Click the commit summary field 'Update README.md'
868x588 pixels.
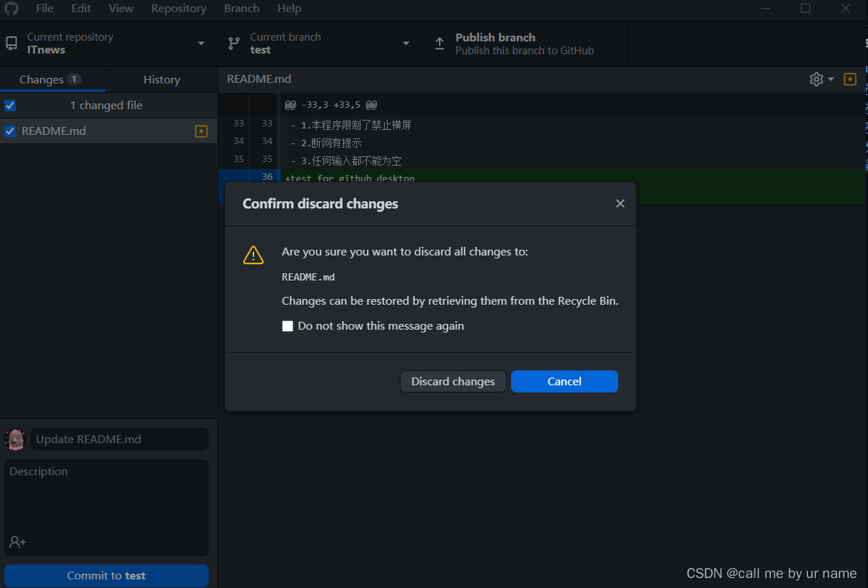119,440
